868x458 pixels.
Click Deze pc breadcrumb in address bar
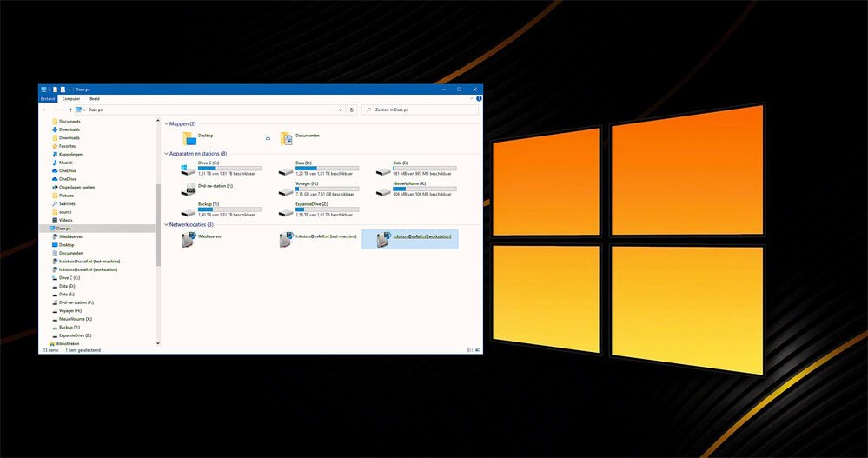pos(96,110)
